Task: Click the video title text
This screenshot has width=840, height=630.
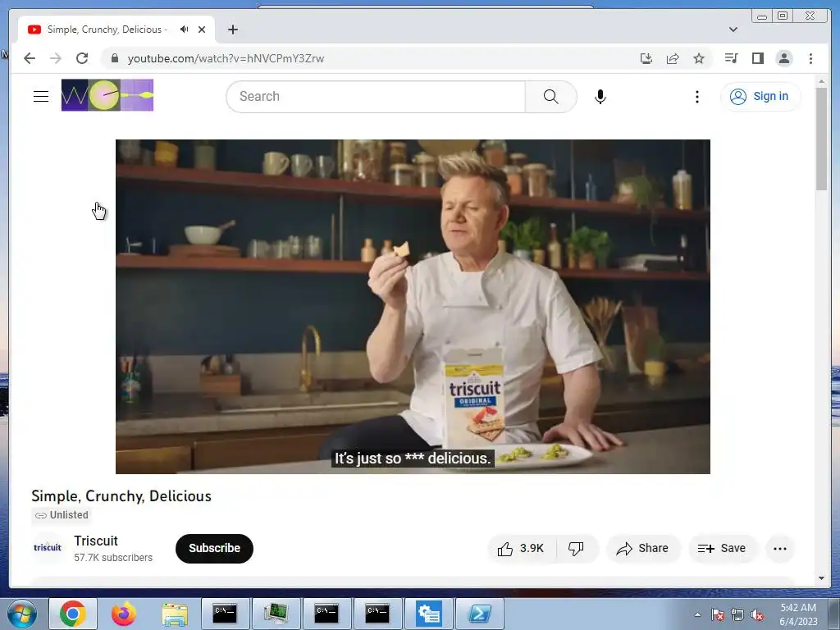Action: 121,496
